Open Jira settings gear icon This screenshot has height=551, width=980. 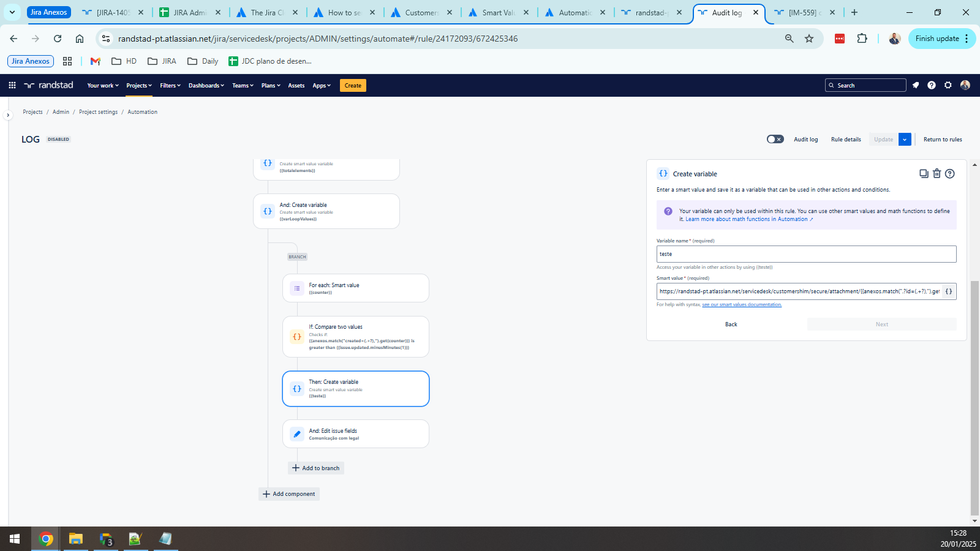pyautogui.click(x=948, y=85)
